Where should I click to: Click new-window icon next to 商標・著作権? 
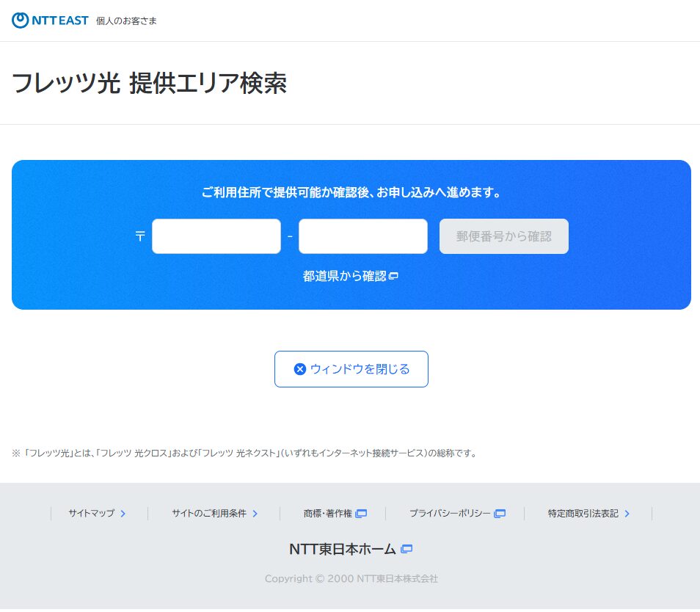(361, 514)
